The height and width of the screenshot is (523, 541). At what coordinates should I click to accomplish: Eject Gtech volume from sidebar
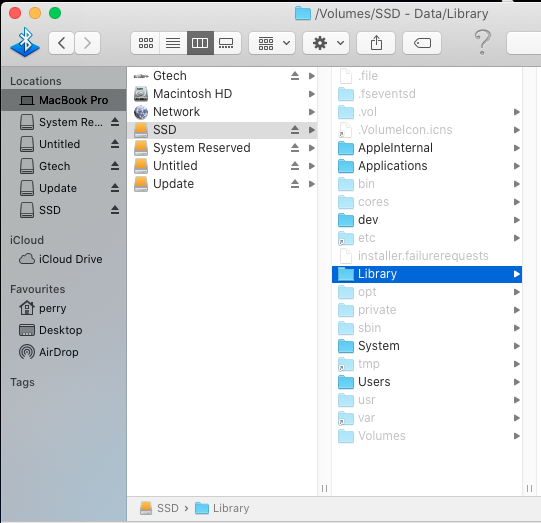point(115,166)
